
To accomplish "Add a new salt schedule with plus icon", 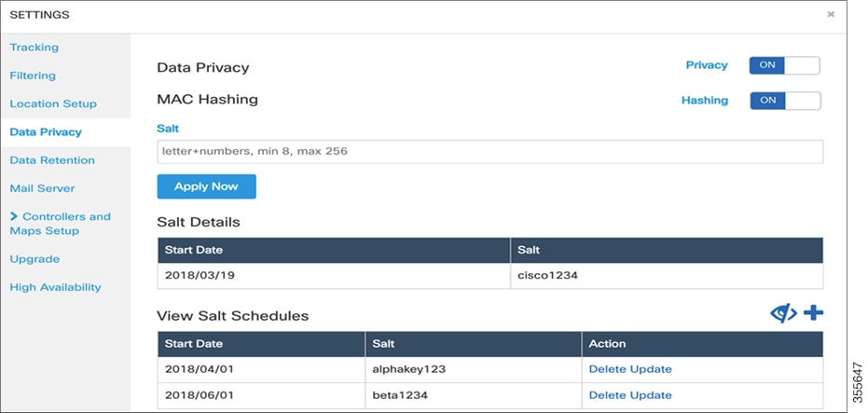I will point(813,313).
